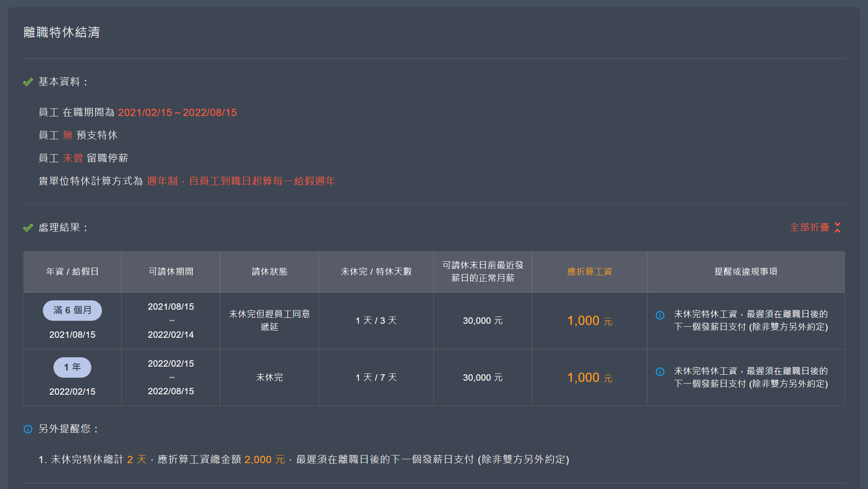Click the 可請休期間 column header
This screenshot has height=489, width=868.
[x=171, y=271]
